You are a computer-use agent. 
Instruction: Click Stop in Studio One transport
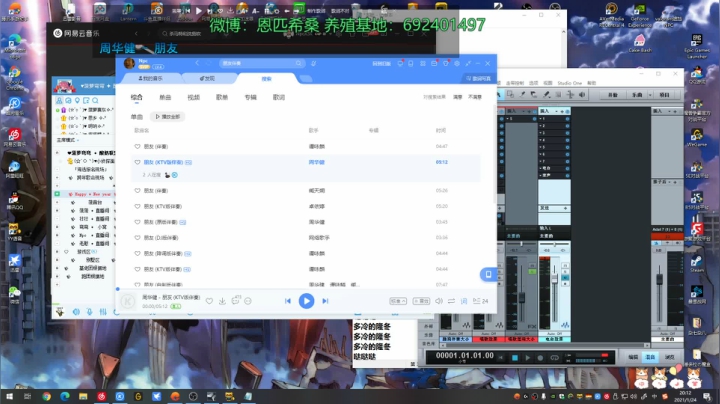pyautogui.click(x=515, y=358)
